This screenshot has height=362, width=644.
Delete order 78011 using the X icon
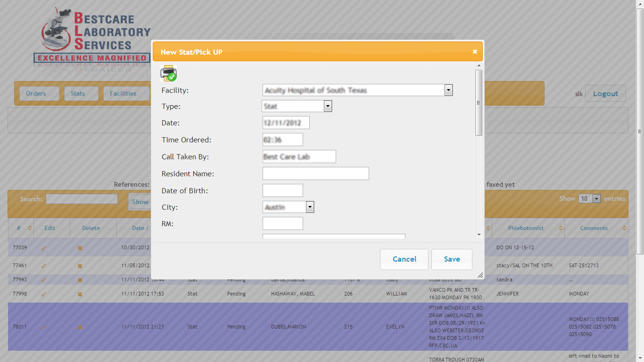click(80, 327)
